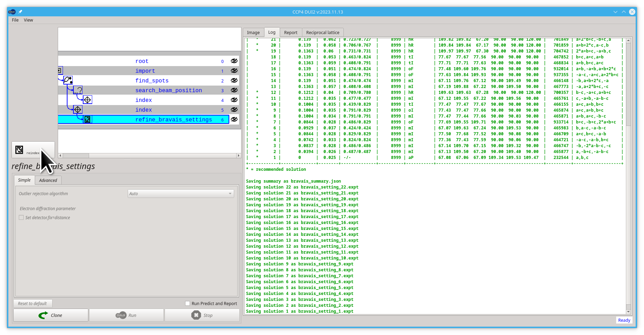644x335 pixels.
Task: Switch to the Report tab
Action: click(x=291, y=32)
